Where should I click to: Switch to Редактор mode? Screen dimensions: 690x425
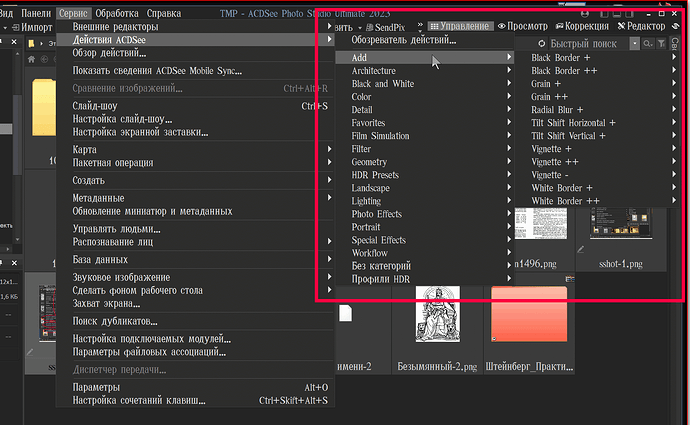641,26
